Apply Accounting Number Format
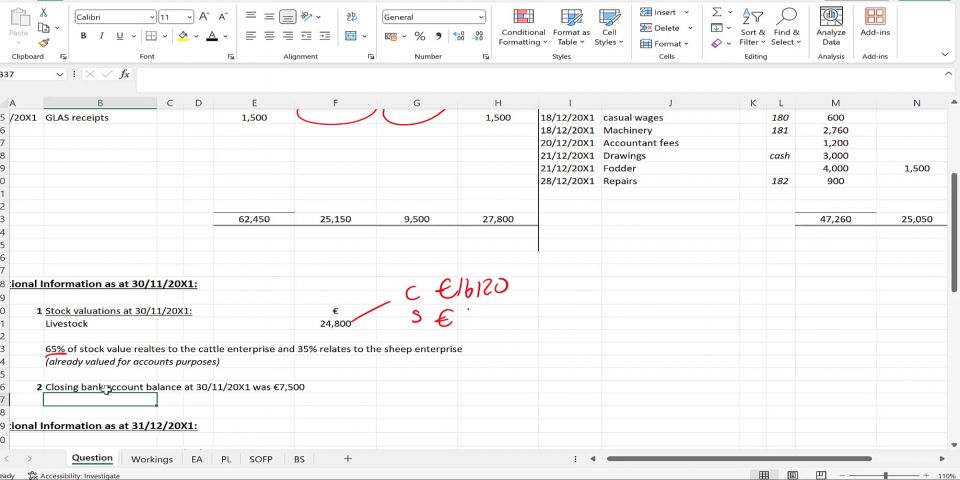Screen dimensions: 960x480 point(390,36)
